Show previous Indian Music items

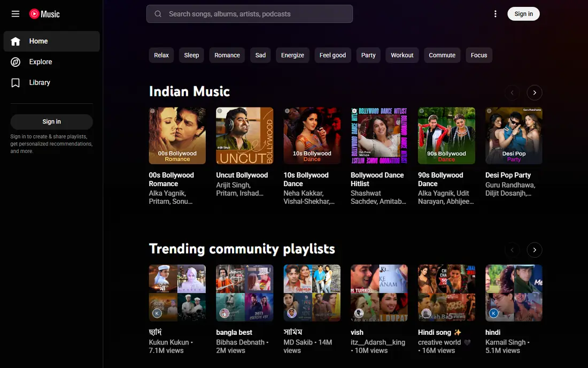[512, 93]
